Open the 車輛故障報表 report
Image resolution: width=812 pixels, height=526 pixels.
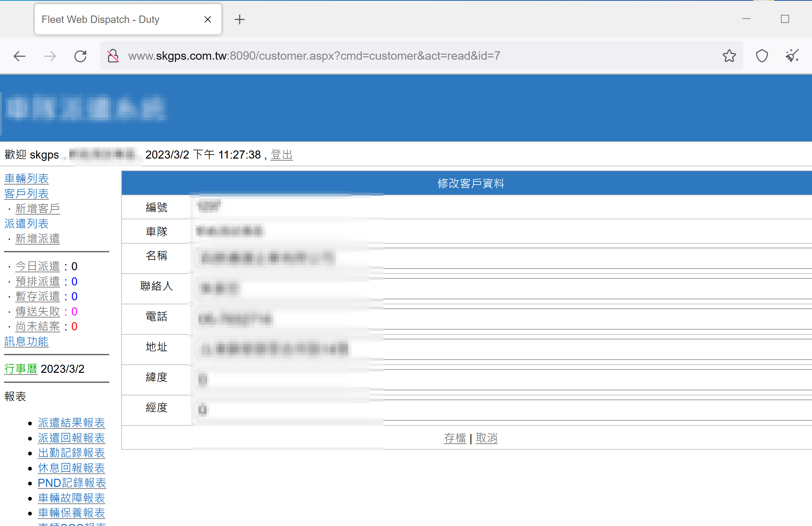point(71,498)
